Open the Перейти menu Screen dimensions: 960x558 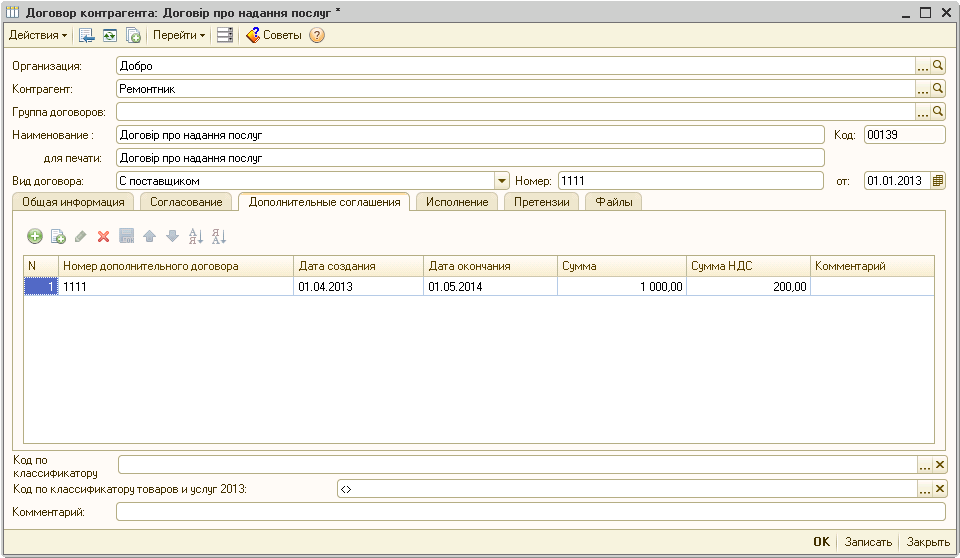180,35
